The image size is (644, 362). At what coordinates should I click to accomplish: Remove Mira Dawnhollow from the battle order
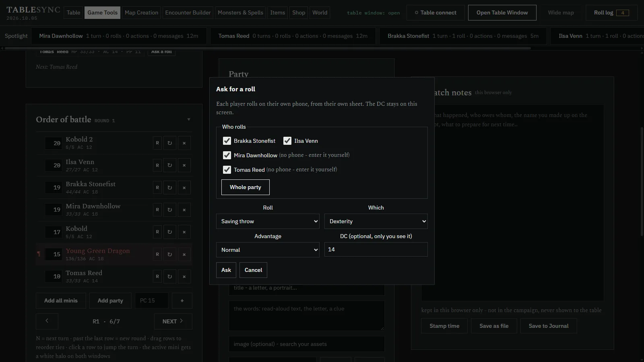[184, 210]
